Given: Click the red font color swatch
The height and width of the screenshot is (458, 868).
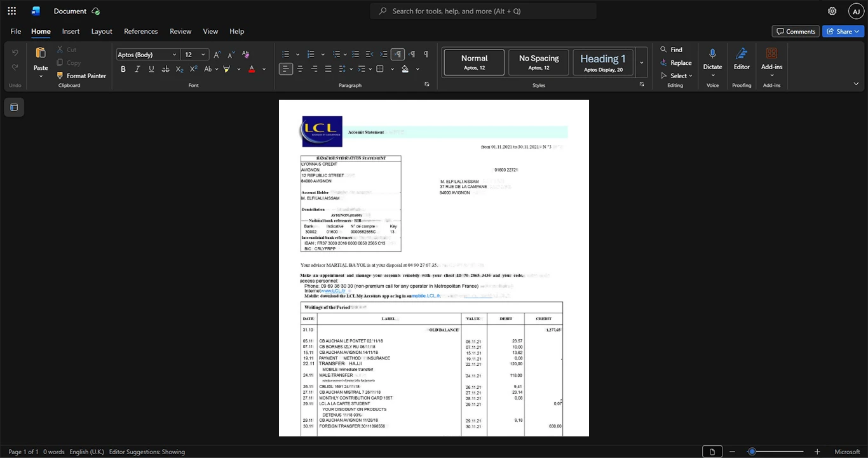Looking at the screenshot, I should click(x=252, y=69).
